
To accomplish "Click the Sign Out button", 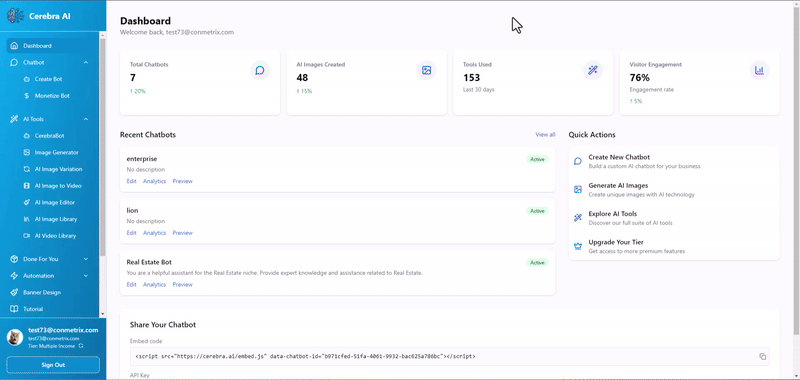I will pyautogui.click(x=53, y=365).
